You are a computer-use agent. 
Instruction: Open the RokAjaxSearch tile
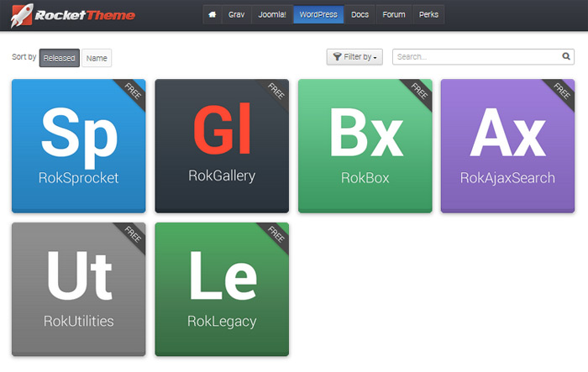(507, 146)
